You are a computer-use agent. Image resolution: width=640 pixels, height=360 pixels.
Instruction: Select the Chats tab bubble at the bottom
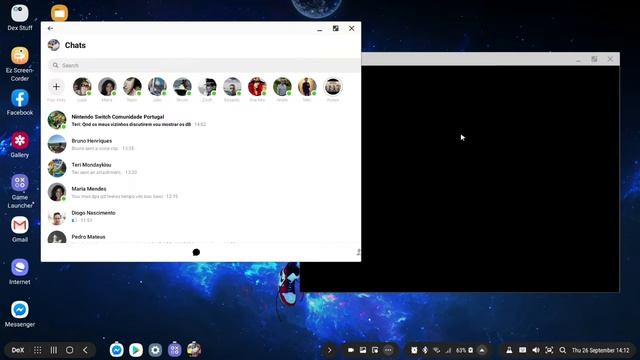click(196, 252)
